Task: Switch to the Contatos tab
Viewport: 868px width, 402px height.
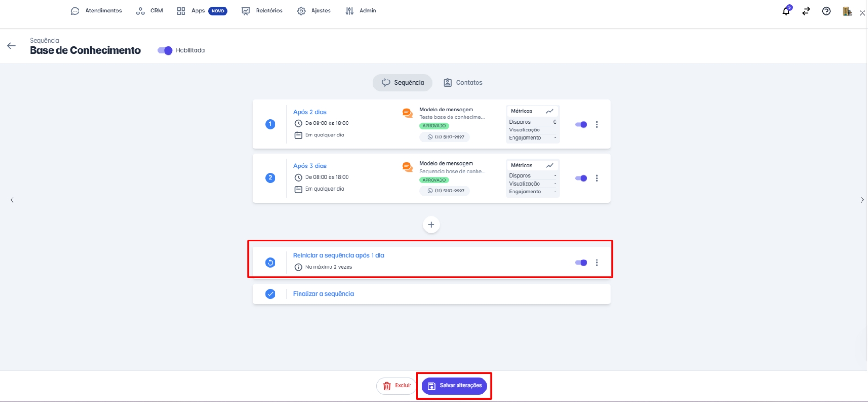Action: tap(463, 83)
